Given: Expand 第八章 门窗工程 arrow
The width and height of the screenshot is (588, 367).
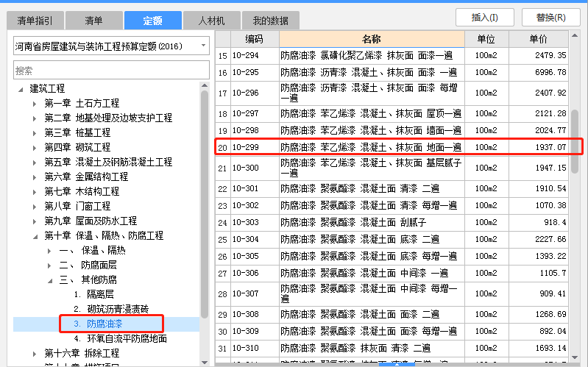Looking at the screenshot, I should [35, 207].
